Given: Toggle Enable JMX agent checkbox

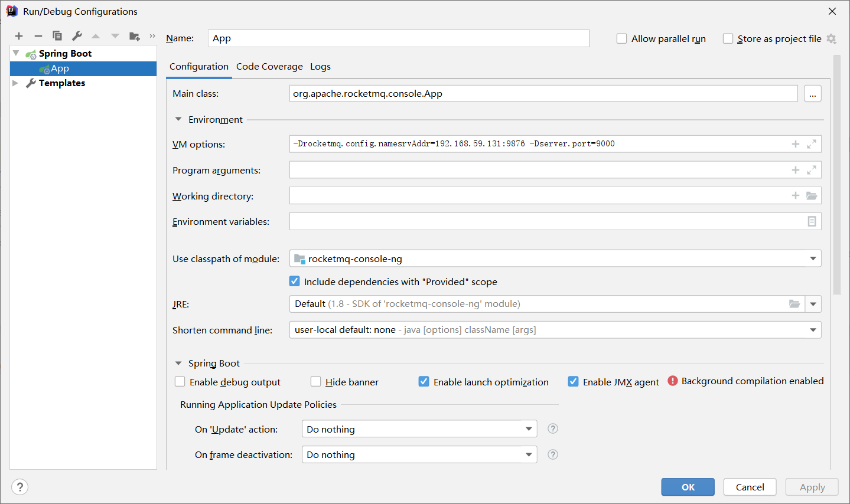Looking at the screenshot, I should point(573,382).
